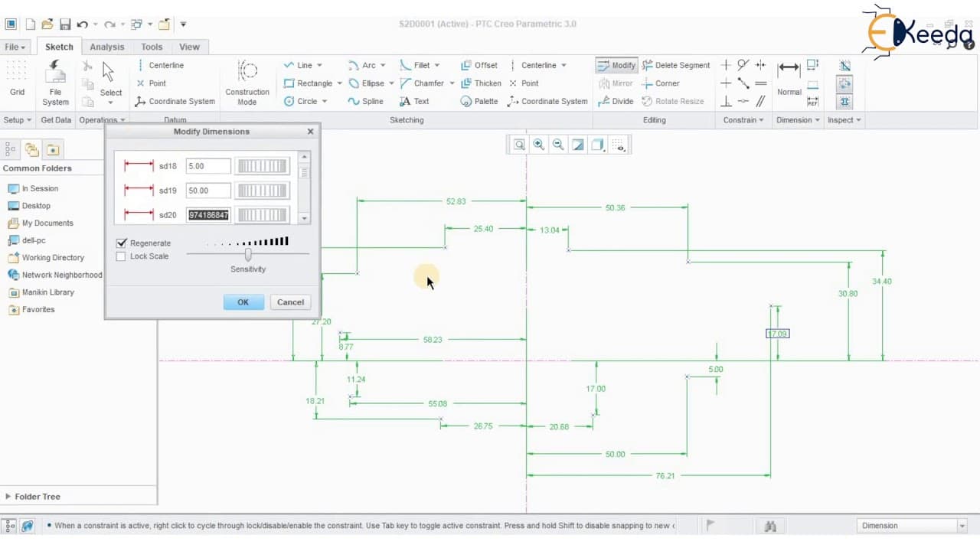Select the Thicken tool
Image resolution: width=980 pixels, height=551 pixels.
pyautogui.click(x=481, y=83)
